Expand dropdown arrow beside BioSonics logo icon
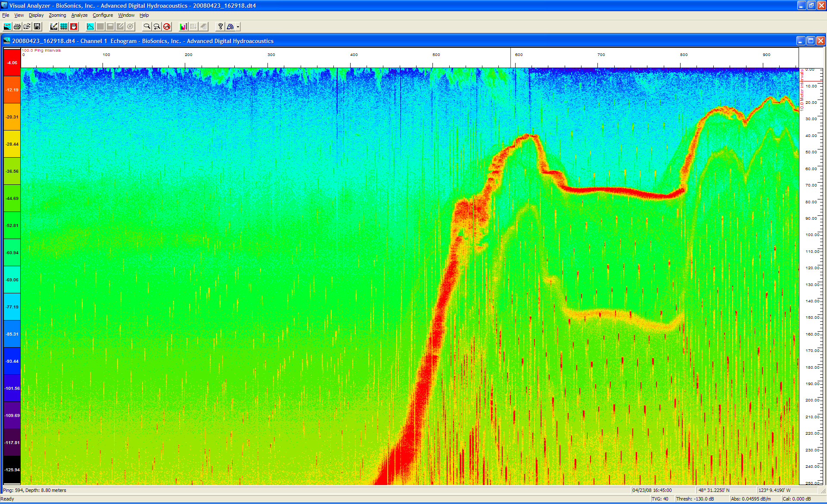Screen dimensions: 827x504 tap(238, 27)
